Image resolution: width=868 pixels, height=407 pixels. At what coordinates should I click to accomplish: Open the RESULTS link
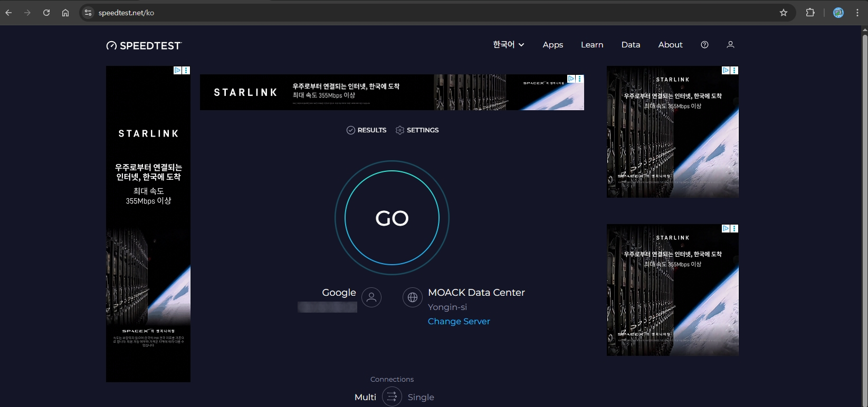coord(372,130)
